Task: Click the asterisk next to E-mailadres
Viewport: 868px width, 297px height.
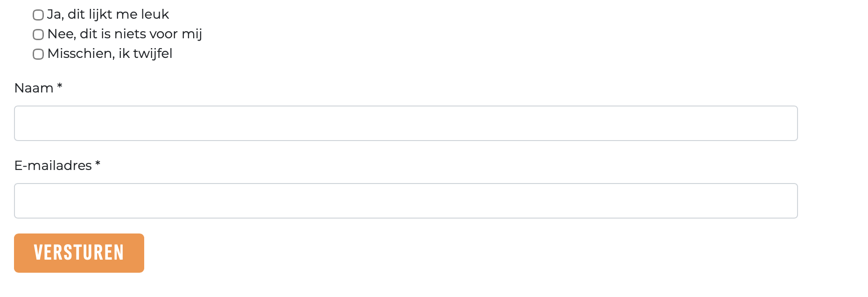Action: pyautogui.click(x=98, y=164)
